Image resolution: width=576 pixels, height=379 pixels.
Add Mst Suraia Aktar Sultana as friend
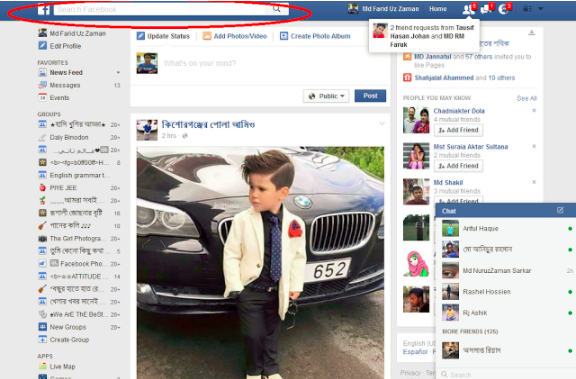[x=458, y=166]
